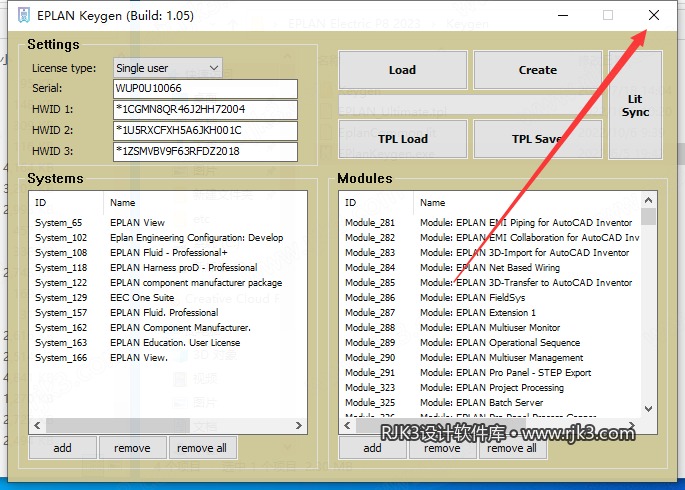Click Modules vertical scrollbar thumb

[649, 217]
